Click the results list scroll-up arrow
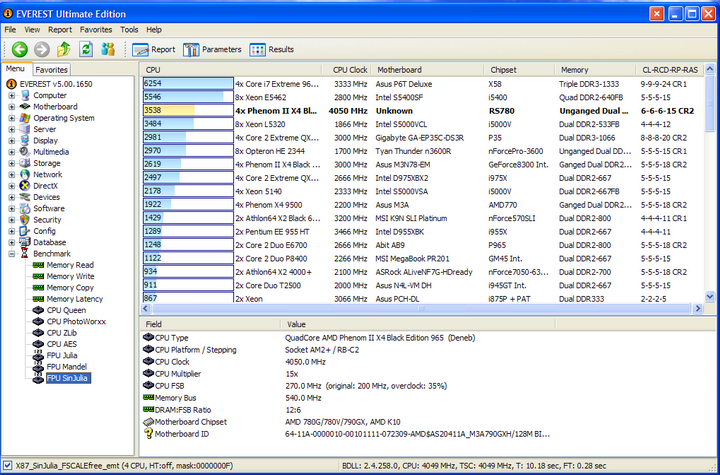This screenshot has width=720, height=475. 709,69
